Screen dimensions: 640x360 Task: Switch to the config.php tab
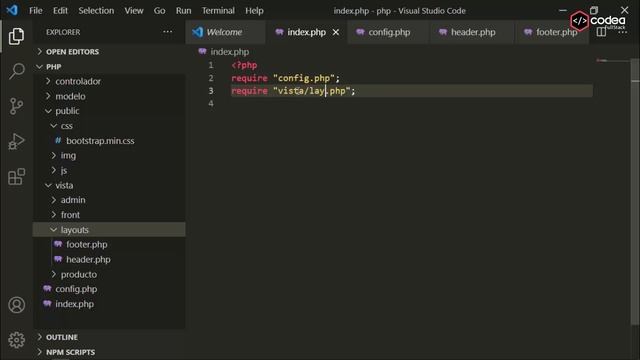click(x=389, y=32)
